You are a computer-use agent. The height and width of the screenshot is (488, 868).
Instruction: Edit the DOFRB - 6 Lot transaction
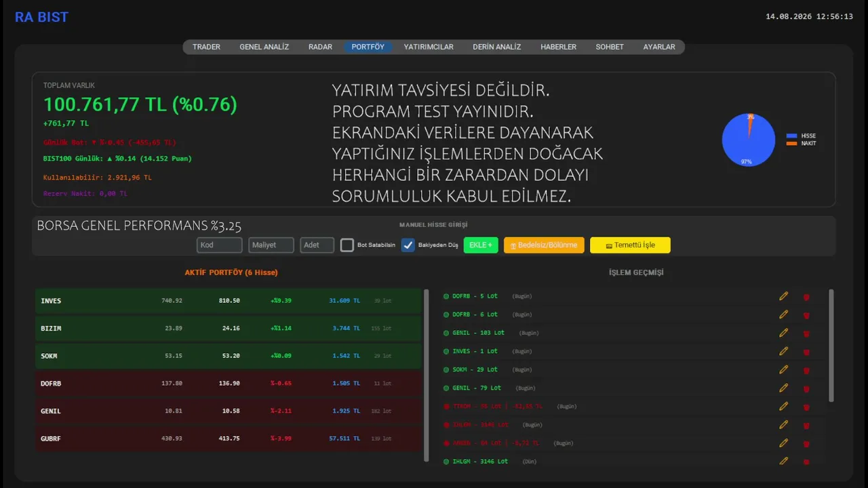tap(783, 314)
